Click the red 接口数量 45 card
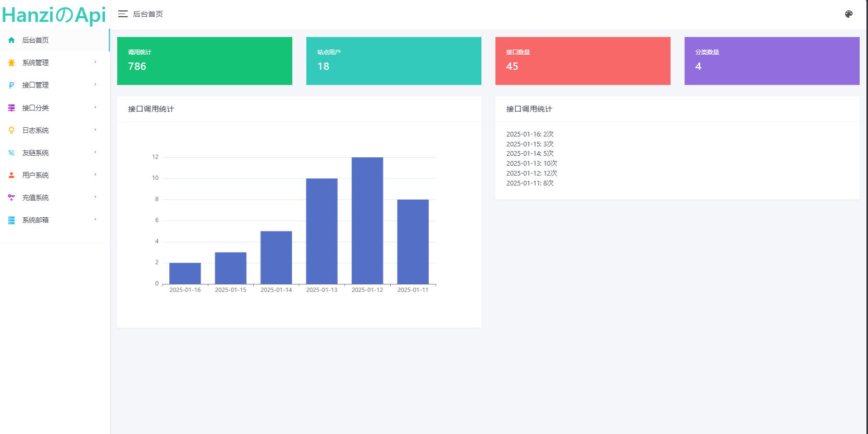868x434 pixels. pos(583,61)
